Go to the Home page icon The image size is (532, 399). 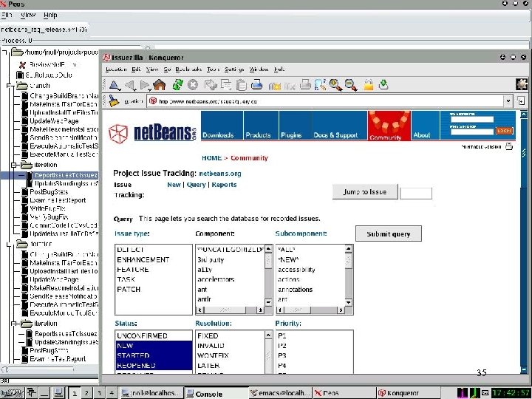[159, 85]
